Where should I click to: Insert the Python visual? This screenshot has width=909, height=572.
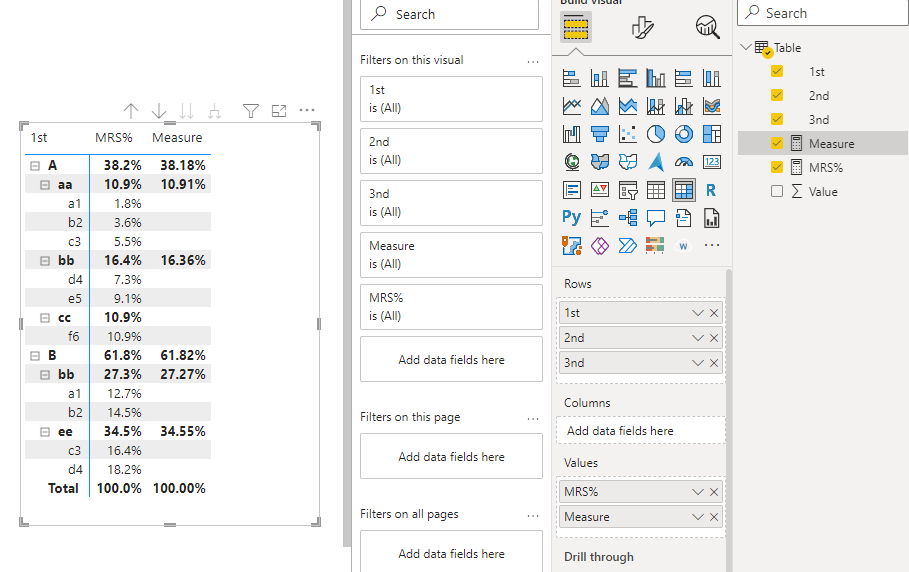572,218
